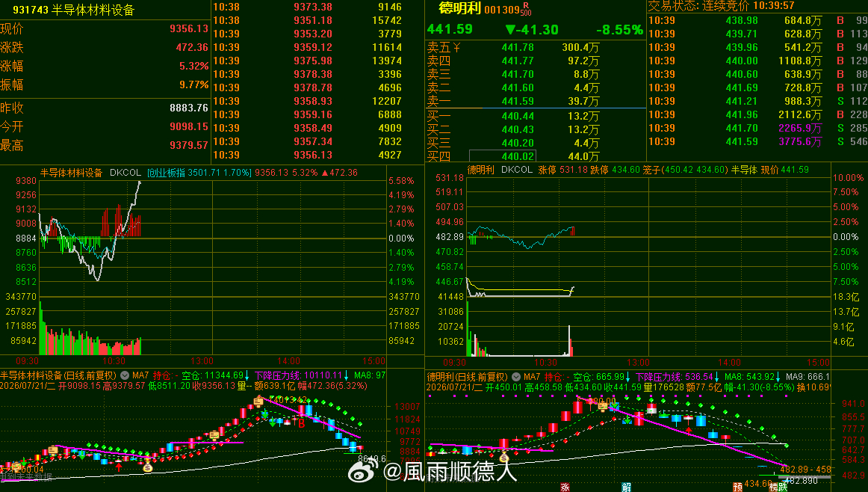Open the dropdown circle beside 德明利(日线.前复权)
Image resolution: width=868 pixels, height=492 pixels.
[516, 377]
